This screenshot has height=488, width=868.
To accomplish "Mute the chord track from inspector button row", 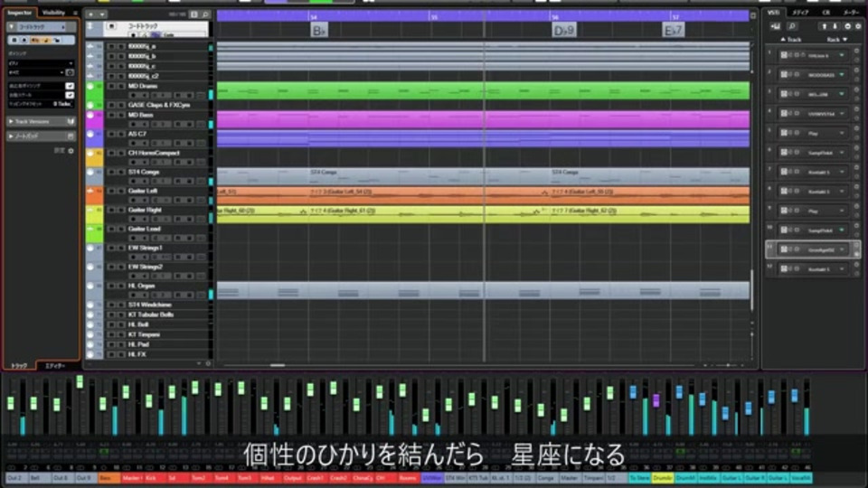I will click(15, 40).
